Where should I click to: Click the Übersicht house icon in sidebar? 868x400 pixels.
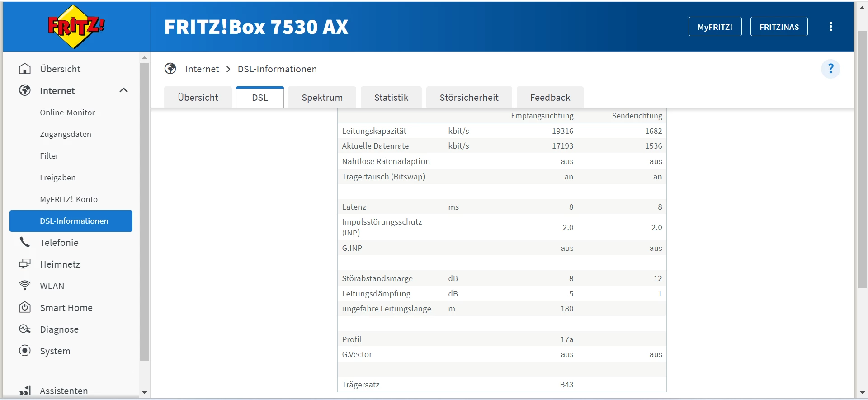click(x=25, y=69)
